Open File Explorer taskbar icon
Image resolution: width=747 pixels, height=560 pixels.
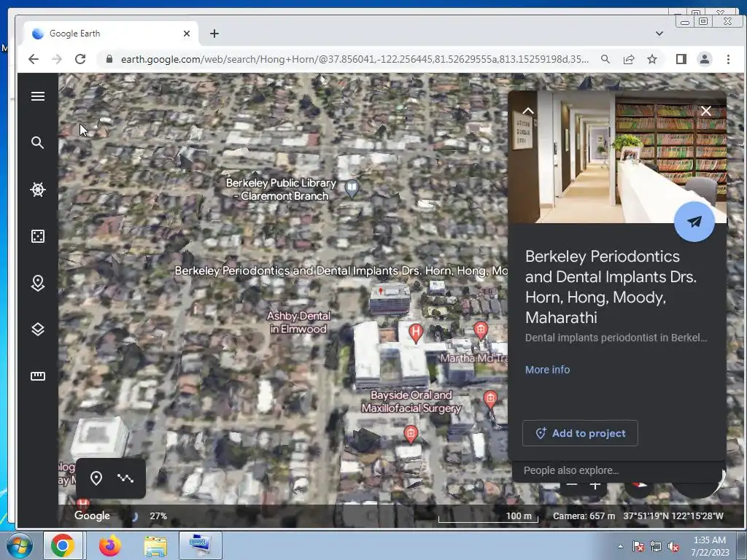[155, 545]
